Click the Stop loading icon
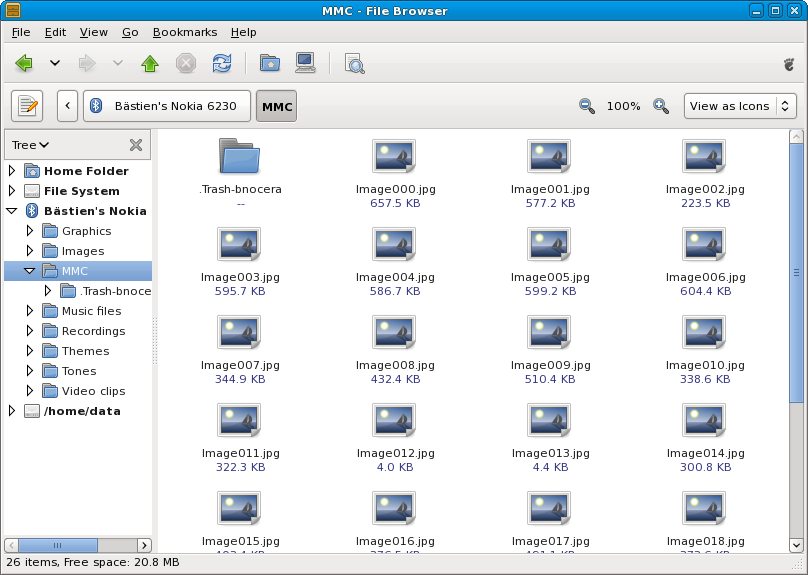Screen dimensions: 808x575 pos(186,64)
